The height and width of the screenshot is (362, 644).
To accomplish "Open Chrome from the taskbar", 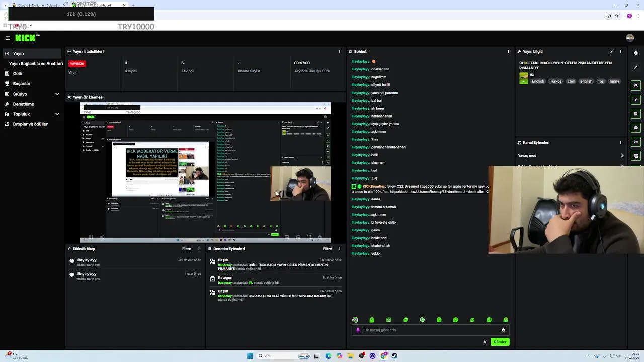I will point(384,356).
